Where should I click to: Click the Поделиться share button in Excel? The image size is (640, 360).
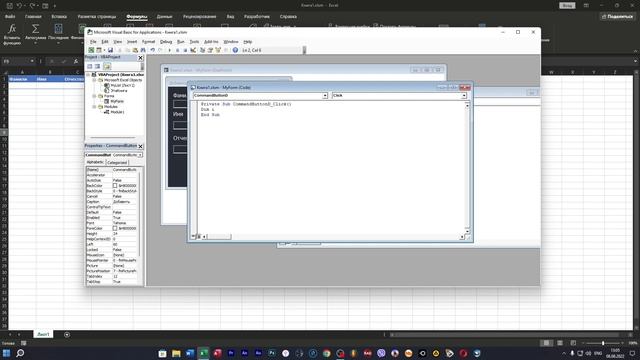click(617, 16)
